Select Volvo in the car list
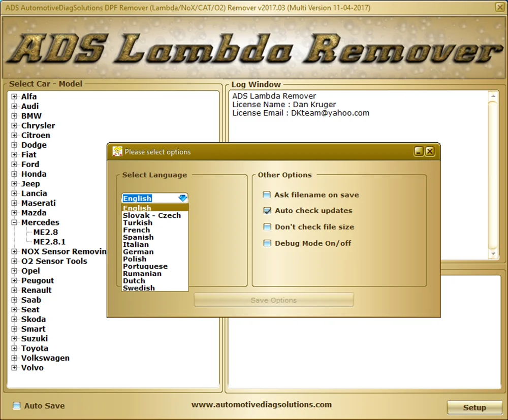508x420 pixels. 32,368
